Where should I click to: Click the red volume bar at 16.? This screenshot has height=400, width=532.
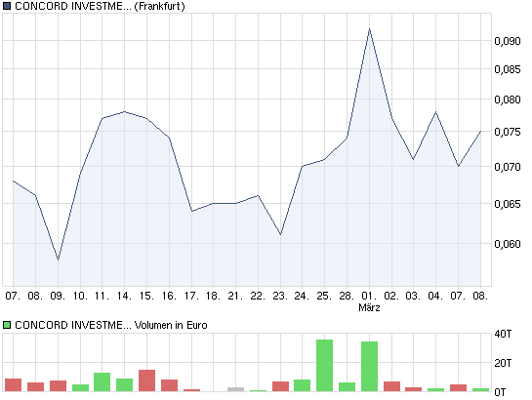[x=169, y=385]
